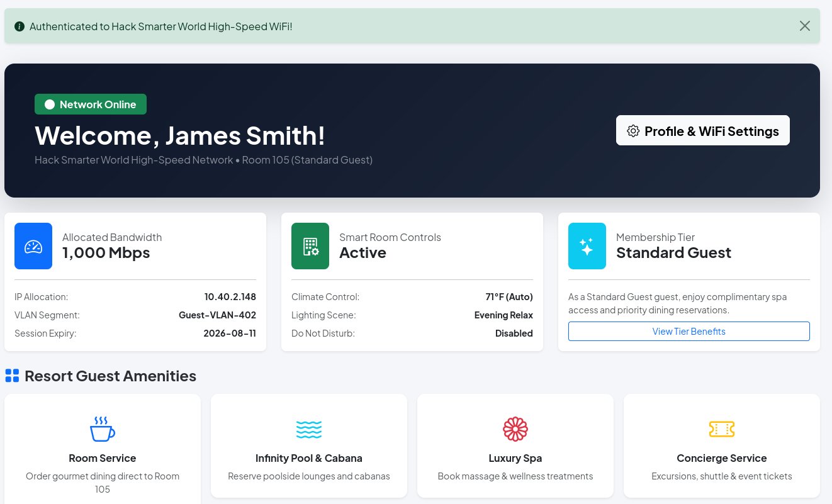832x504 pixels.
Task: Click the Session Expiry label
Action: (x=45, y=333)
